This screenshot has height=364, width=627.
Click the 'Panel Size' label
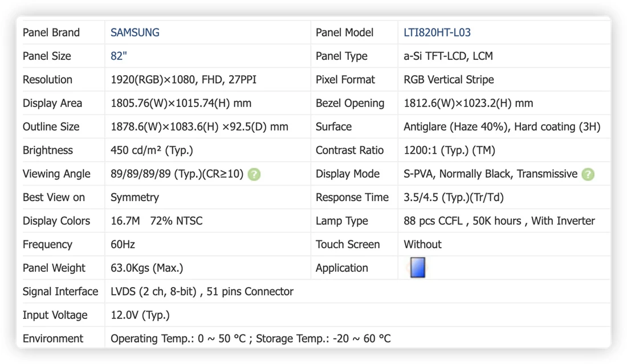coord(47,56)
